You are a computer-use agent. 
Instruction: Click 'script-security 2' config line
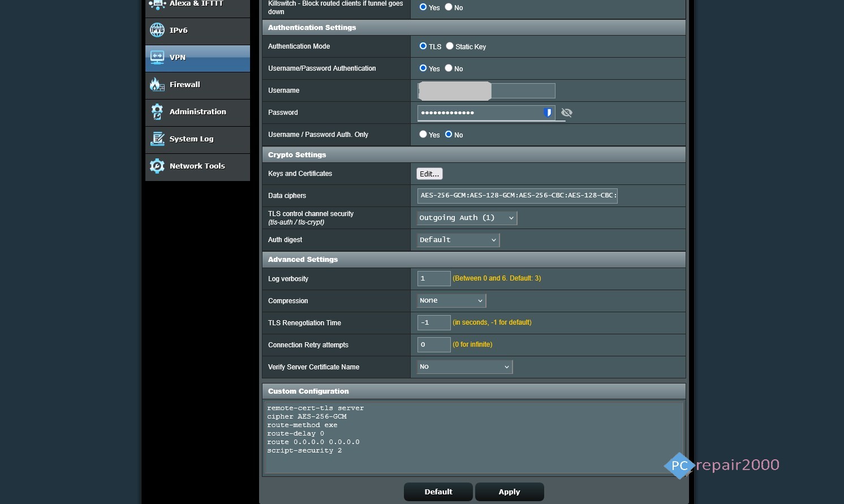(x=304, y=450)
